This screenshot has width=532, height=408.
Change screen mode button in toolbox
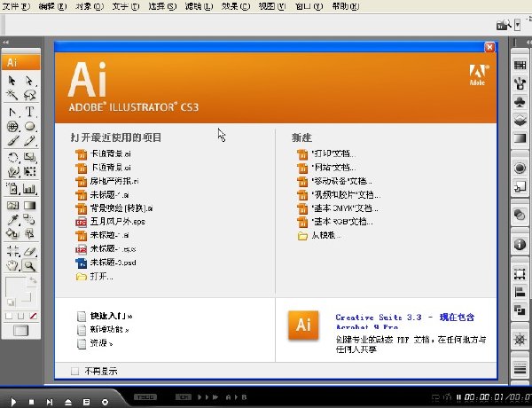pos(20,331)
